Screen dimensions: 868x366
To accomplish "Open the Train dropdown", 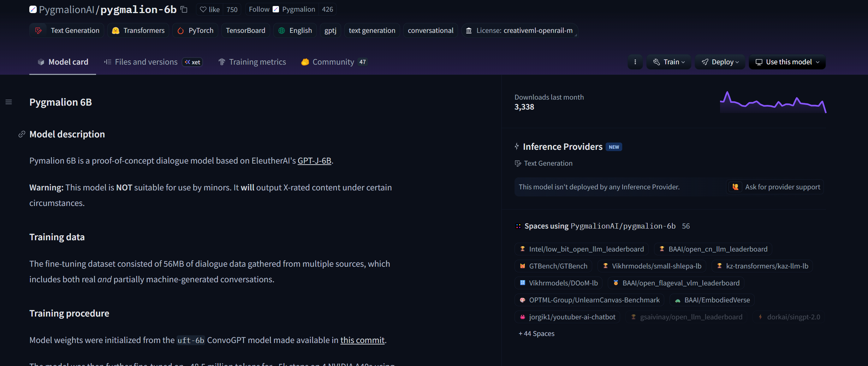I will [669, 62].
